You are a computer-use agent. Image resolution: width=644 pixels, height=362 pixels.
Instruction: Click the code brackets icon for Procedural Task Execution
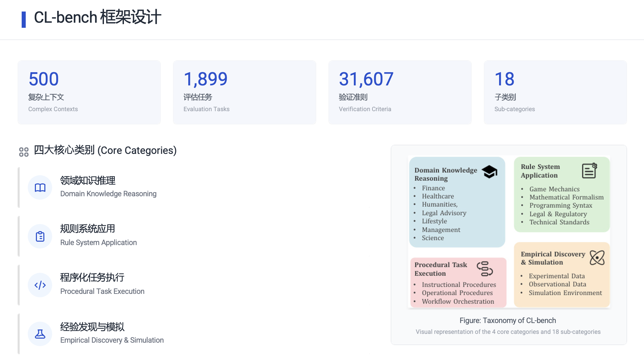click(x=40, y=285)
